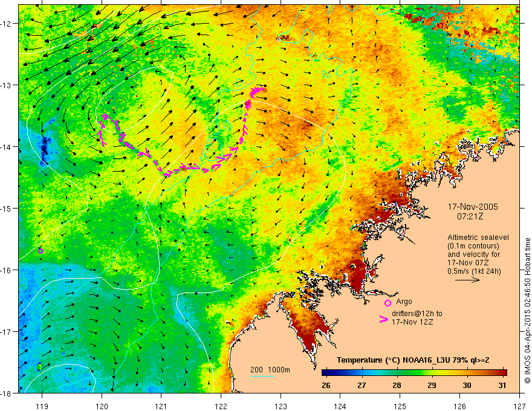Click the "Altimetric sealevel" text line
This screenshot has height=411, width=532.
coord(478,238)
